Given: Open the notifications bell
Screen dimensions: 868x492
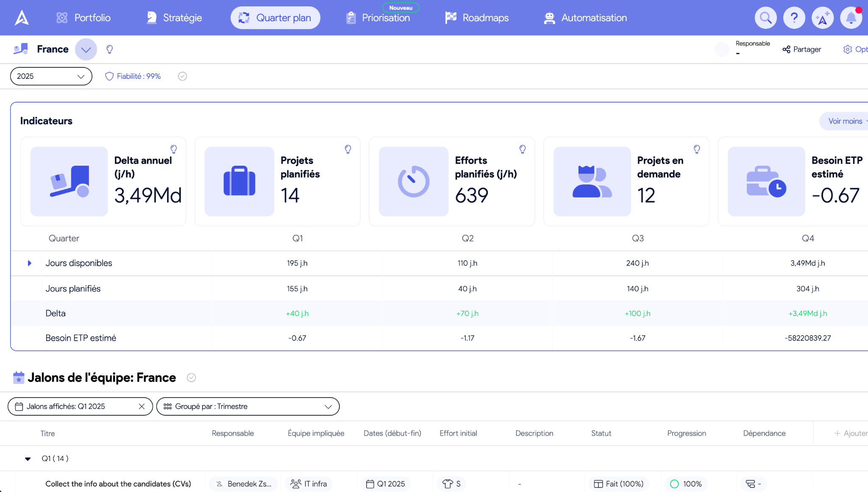Looking at the screenshot, I should pyautogui.click(x=851, y=18).
